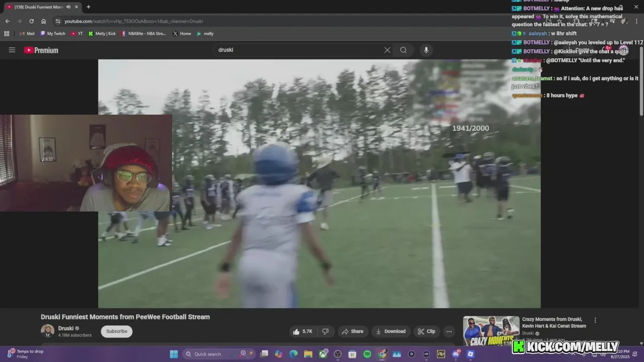The image size is (644, 362).
Task: Open a new browser tab
Action: pyautogui.click(x=89, y=7)
